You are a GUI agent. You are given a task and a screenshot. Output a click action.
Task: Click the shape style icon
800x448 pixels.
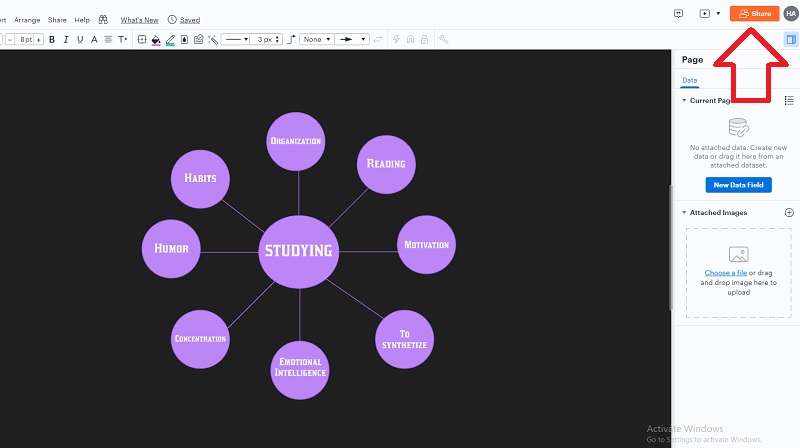point(142,39)
